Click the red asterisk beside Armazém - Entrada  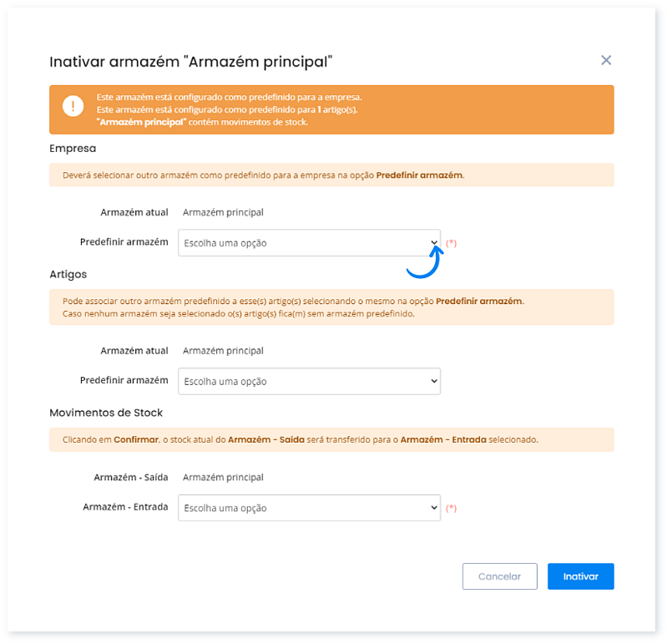coord(451,508)
